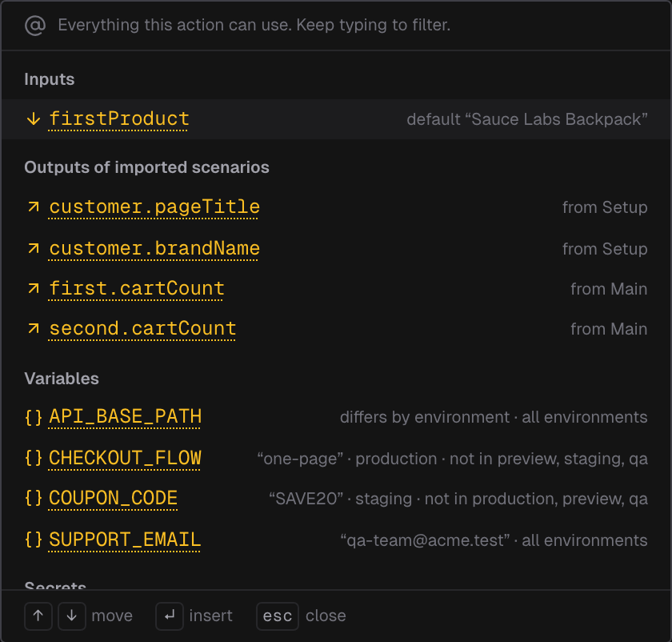The width and height of the screenshot is (672, 642).
Task: Click the esc key to close
Action: (278, 616)
